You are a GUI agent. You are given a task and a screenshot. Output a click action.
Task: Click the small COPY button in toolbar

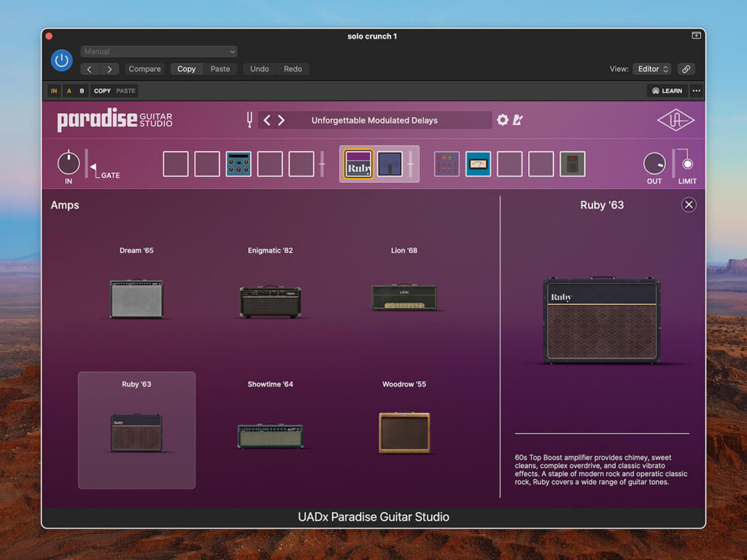pos(102,91)
